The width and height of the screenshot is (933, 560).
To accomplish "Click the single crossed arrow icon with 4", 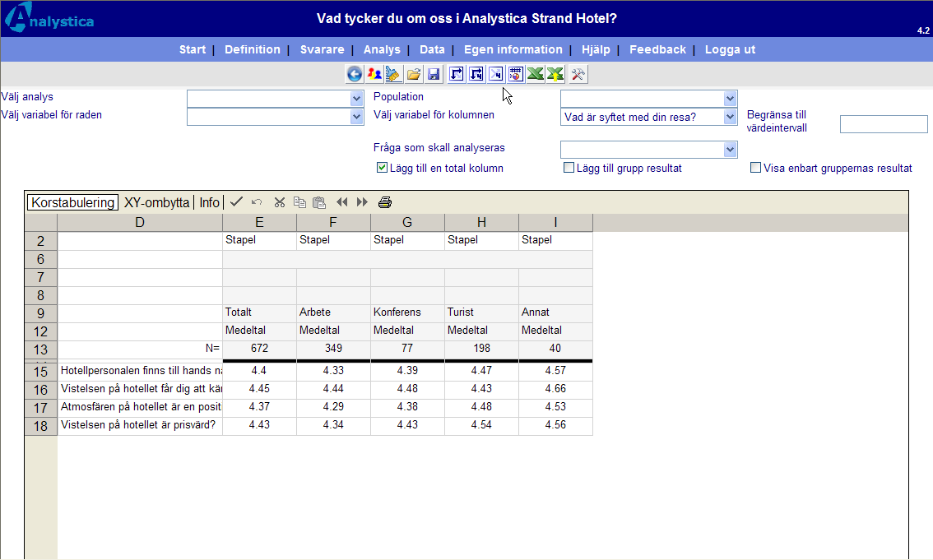I will coord(495,74).
